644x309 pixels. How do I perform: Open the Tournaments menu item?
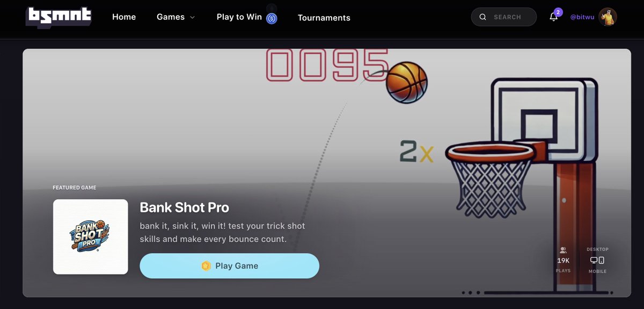click(x=324, y=18)
